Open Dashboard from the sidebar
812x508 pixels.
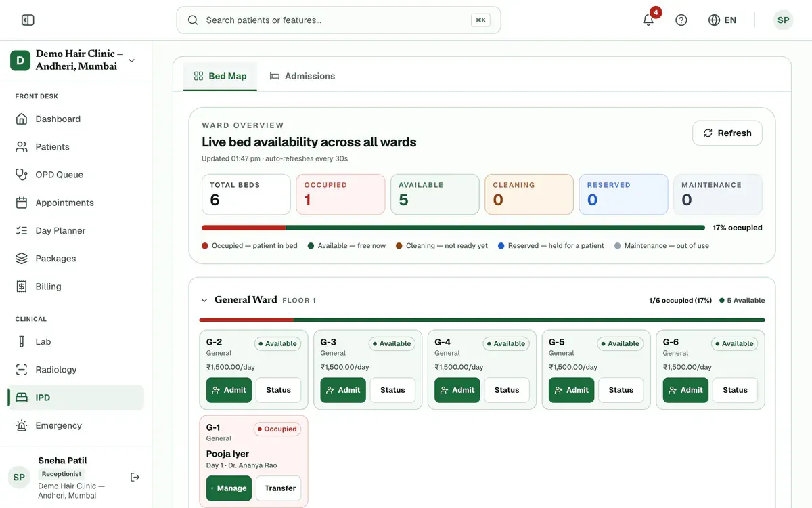click(76, 119)
